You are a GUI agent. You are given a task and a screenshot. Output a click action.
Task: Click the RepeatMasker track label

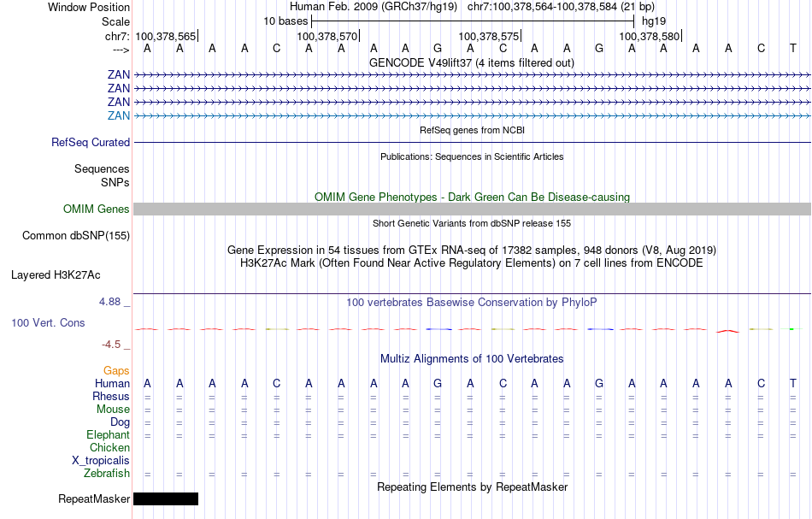94,498
